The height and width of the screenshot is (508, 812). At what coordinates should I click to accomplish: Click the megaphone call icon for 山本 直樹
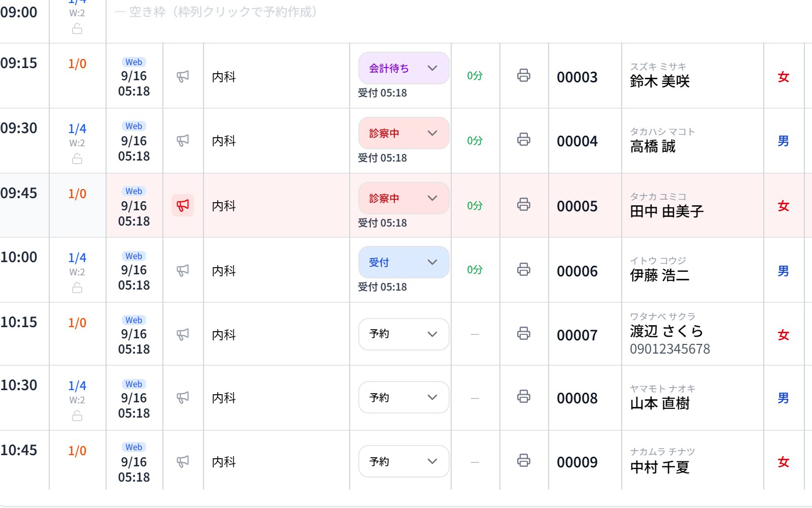pyautogui.click(x=183, y=397)
